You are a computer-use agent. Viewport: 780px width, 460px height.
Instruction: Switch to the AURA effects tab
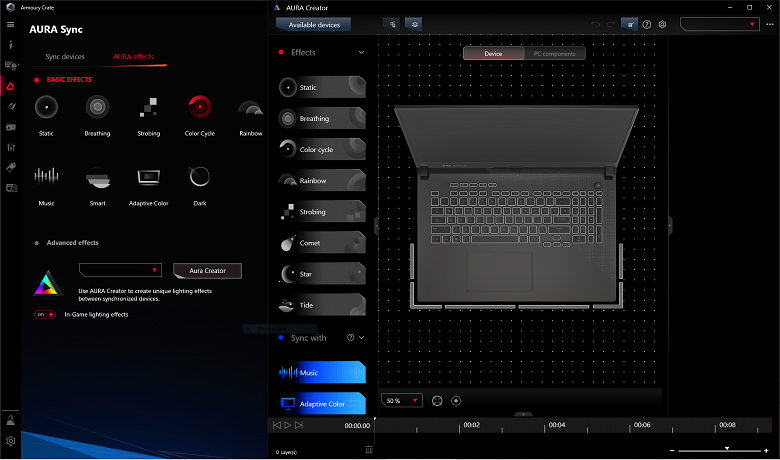[133, 57]
